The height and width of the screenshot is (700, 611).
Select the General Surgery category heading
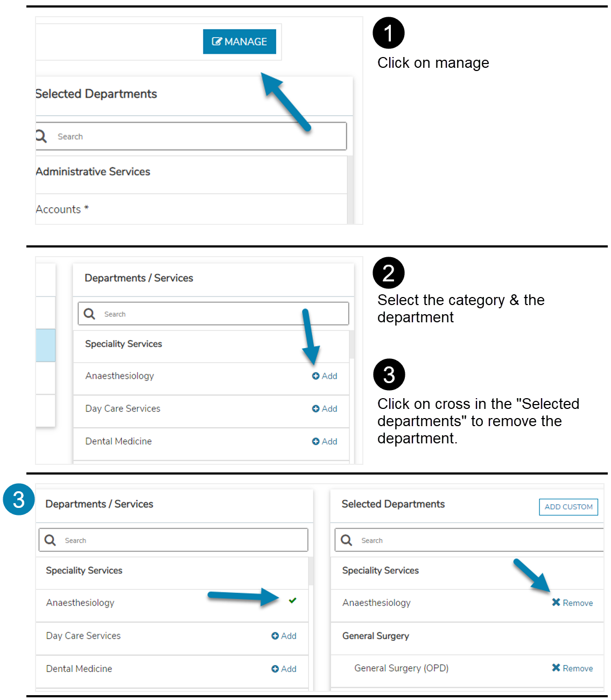(376, 636)
